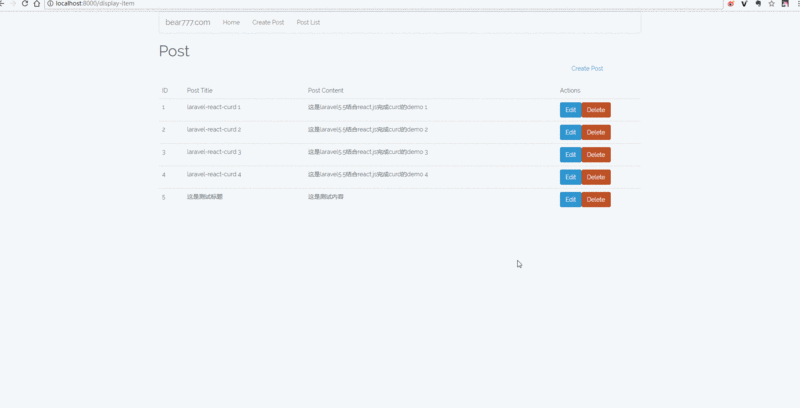
Task: Select the Post Title column header
Action: pyautogui.click(x=199, y=90)
